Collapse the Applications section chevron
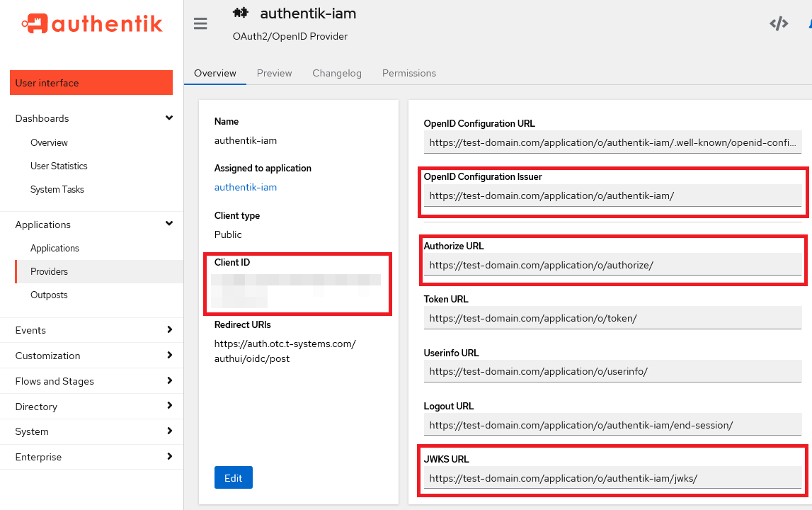812x510 pixels. [168, 225]
